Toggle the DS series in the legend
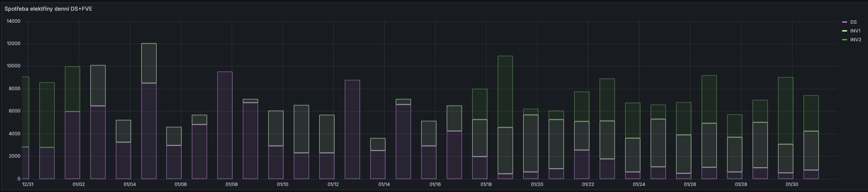 click(x=853, y=22)
